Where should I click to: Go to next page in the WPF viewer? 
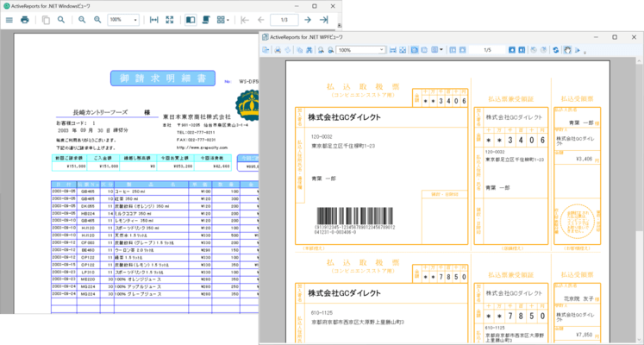510,51
